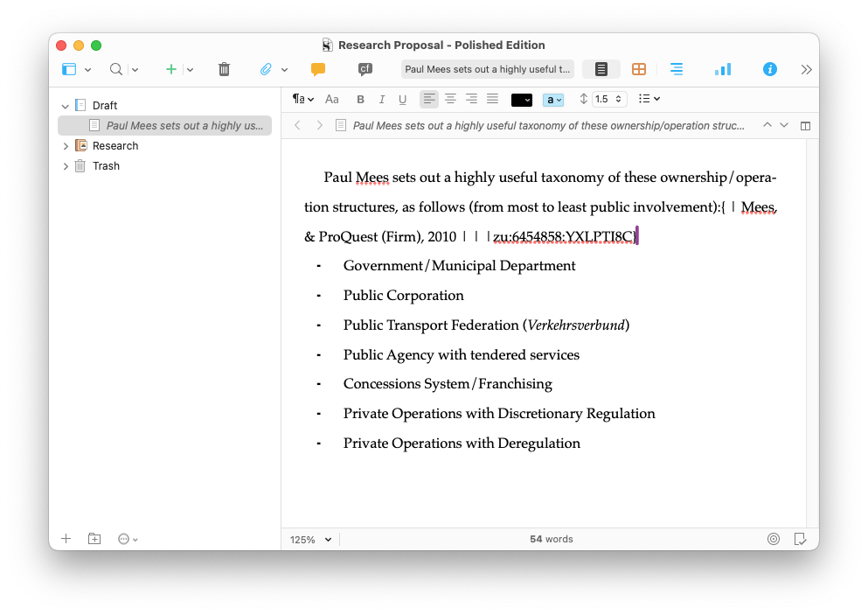This screenshot has width=868, height=615.
Task: Align text right
Action: point(471,99)
